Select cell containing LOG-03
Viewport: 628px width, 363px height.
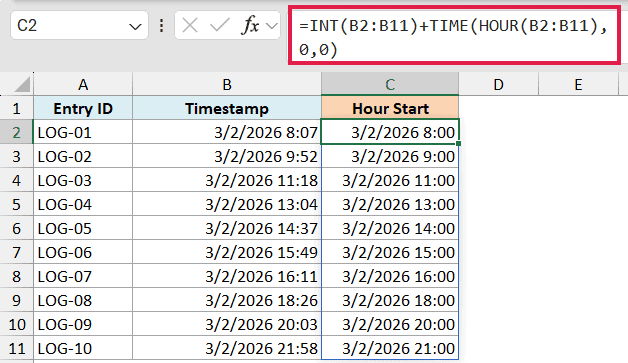tap(83, 180)
